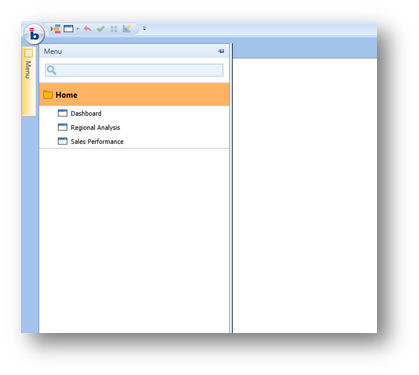Select the vertical Menu side tab

tap(29, 81)
